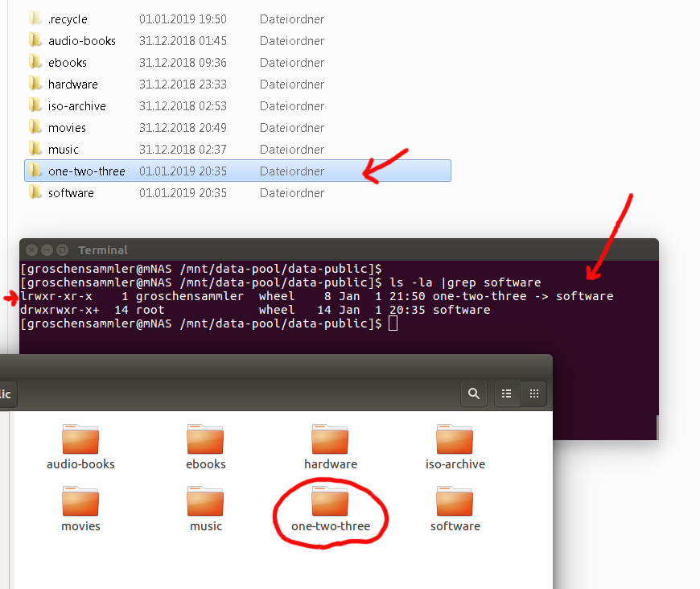Select the one-two-three folder icon in Explorer list
Screen dimensions: 700x589
point(35,171)
